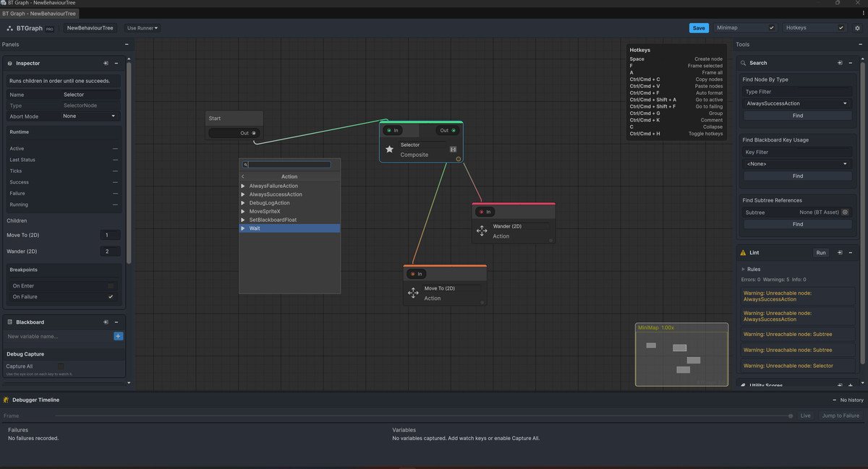Pop out the Inspector panel

click(106, 64)
